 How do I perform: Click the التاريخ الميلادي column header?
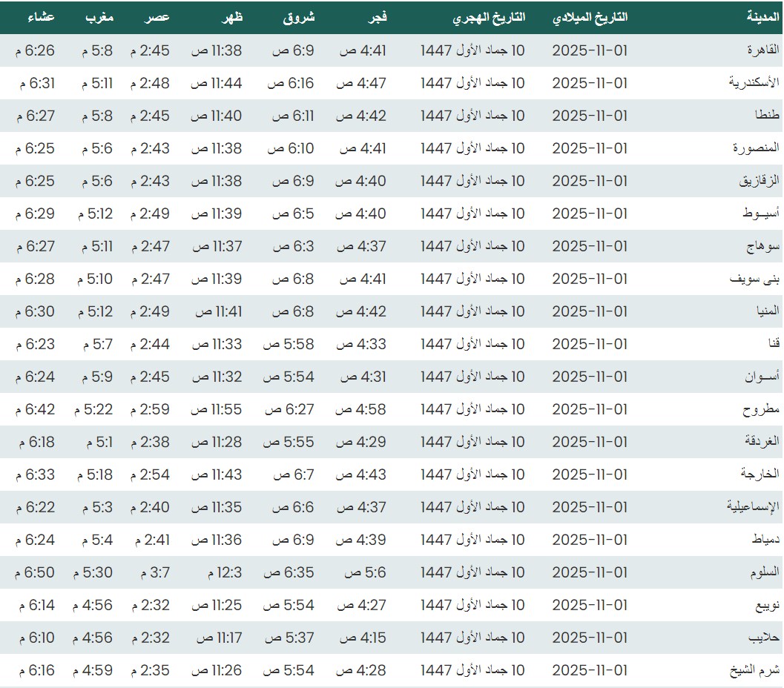pyautogui.click(x=590, y=18)
